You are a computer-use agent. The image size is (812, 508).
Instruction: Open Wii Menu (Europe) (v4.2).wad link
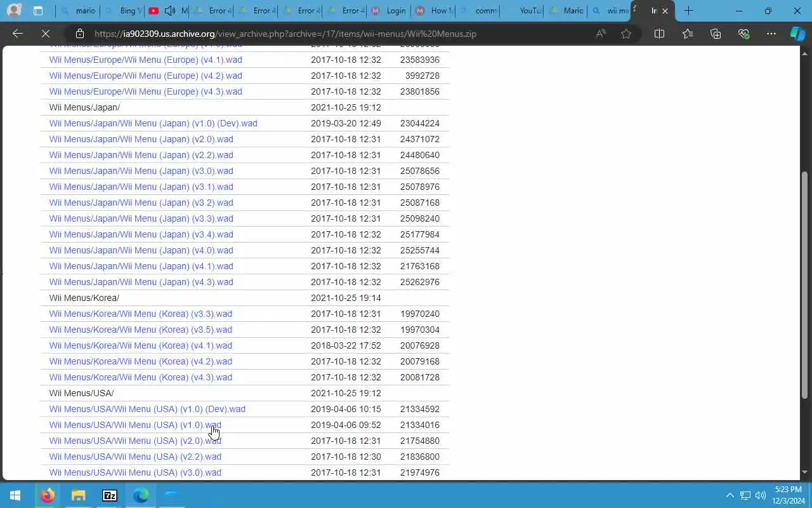coord(145,76)
